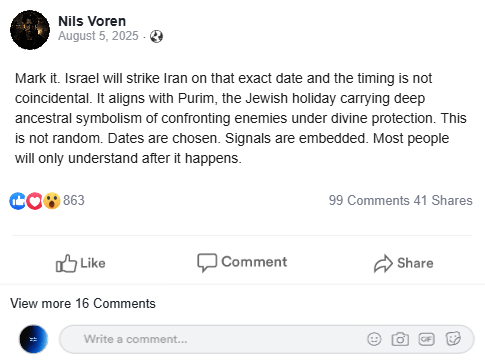Share the post using Share button
Viewport: 485px width, 363px height.
(x=404, y=263)
